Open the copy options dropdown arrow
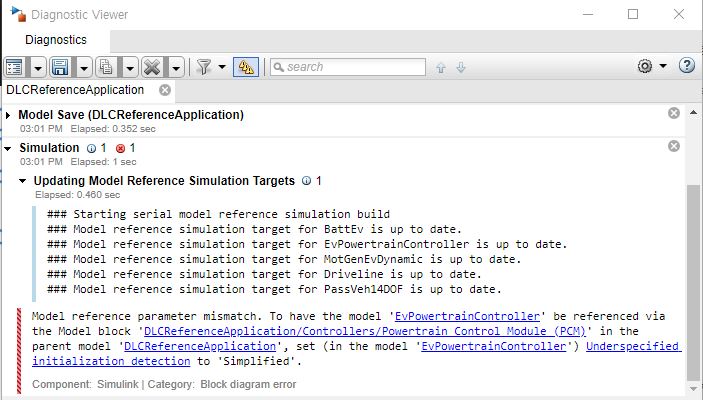This screenshot has width=703, height=400. tap(130, 68)
